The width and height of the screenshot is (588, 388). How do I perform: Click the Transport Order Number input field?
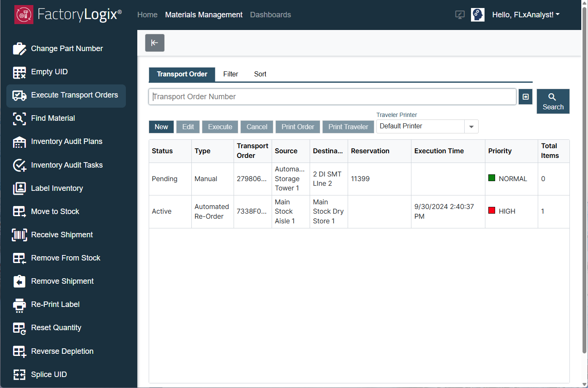click(x=332, y=97)
